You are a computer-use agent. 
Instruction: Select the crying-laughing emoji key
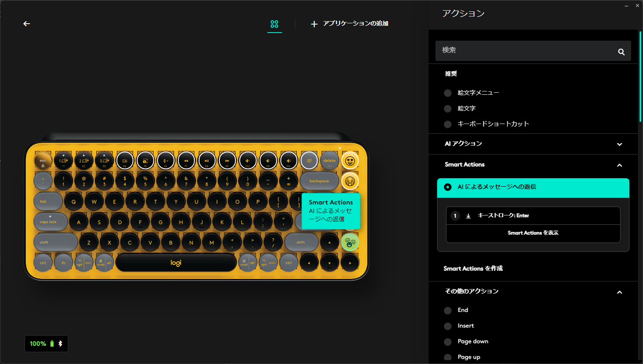click(350, 181)
